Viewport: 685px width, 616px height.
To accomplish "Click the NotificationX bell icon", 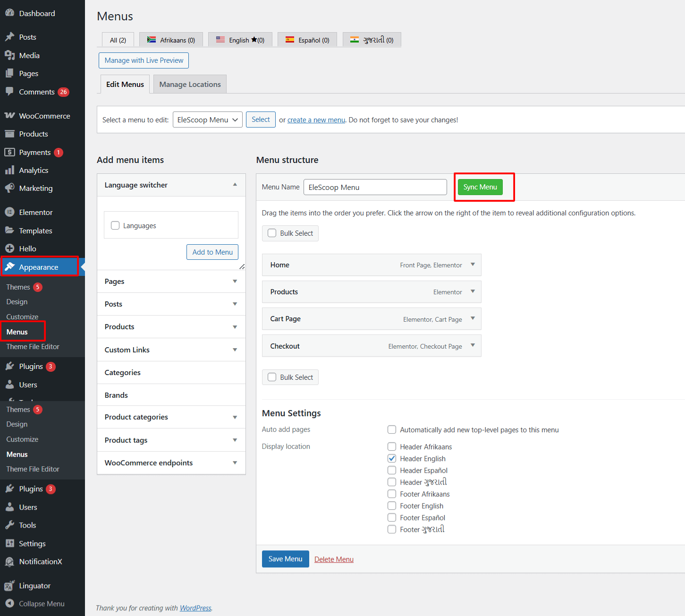I will tap(9, 562).
